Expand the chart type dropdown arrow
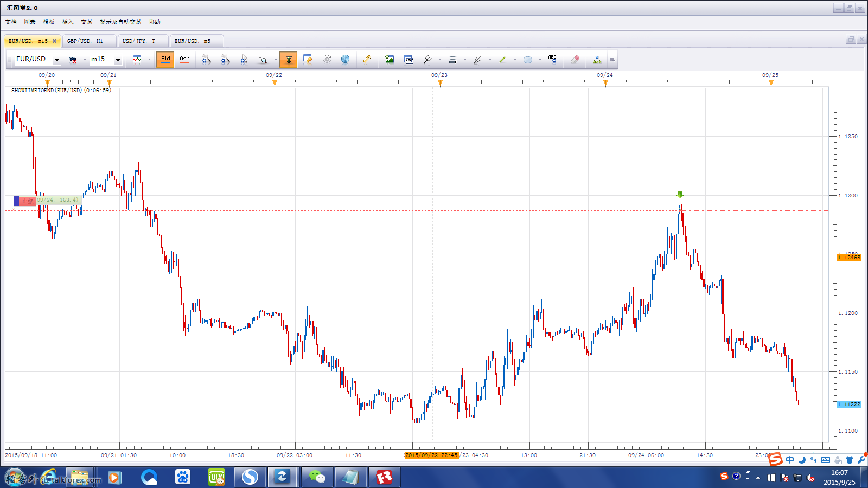The height and width of the screenshot is (488, 868). tap(149, 60)
